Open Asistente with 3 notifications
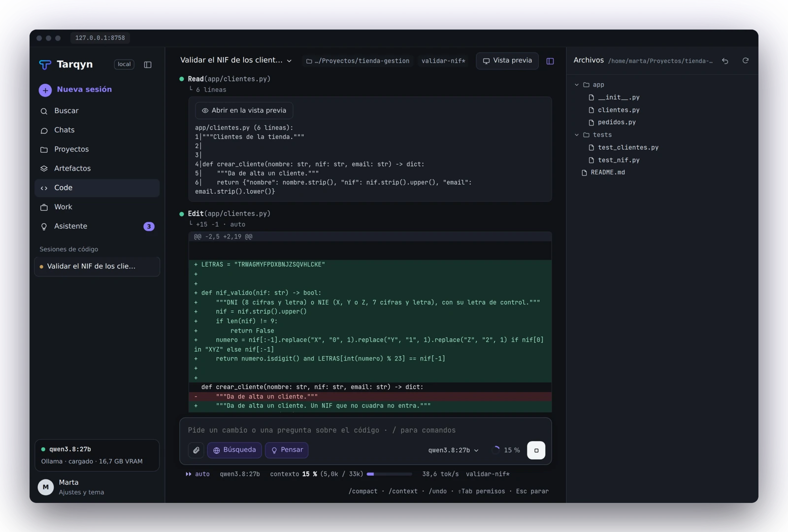The height and width of the screenshot is (532, 788). click(97, 226)
